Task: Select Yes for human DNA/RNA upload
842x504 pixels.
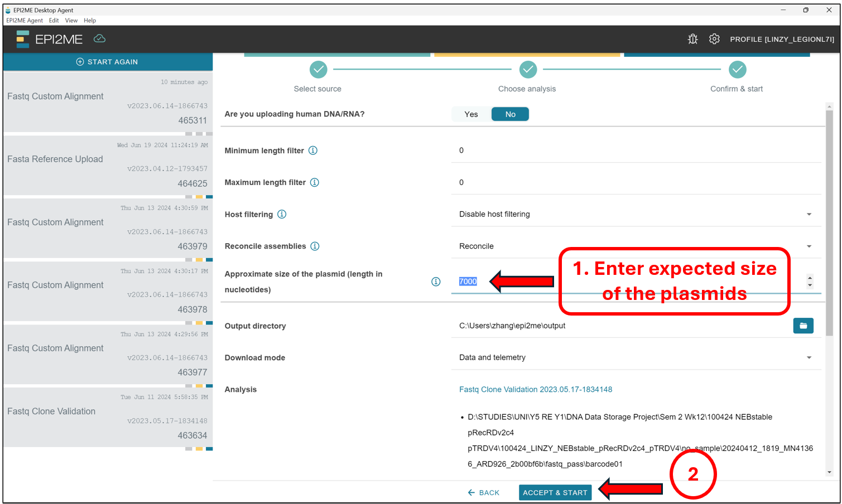Action: 471,114
